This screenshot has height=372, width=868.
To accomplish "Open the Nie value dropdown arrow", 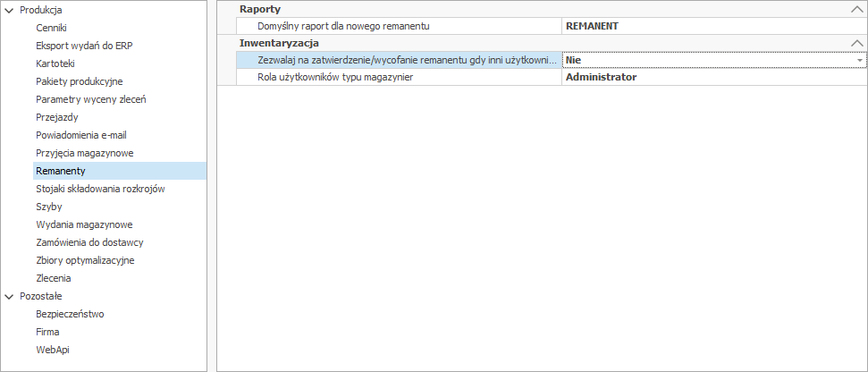I will tap(860, 60).
